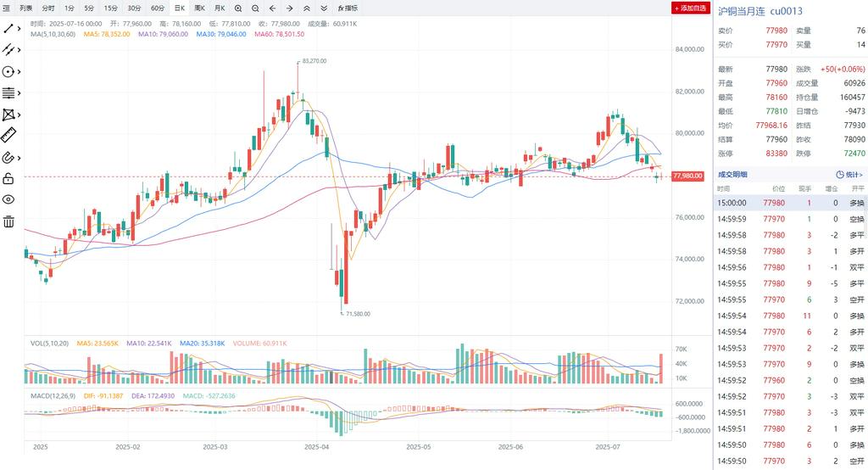Image resolution: width=868 pixels, height=470 pixels.
Task: Click the 现手 column header
Action: pyautogui.click(x=805, y=189)
